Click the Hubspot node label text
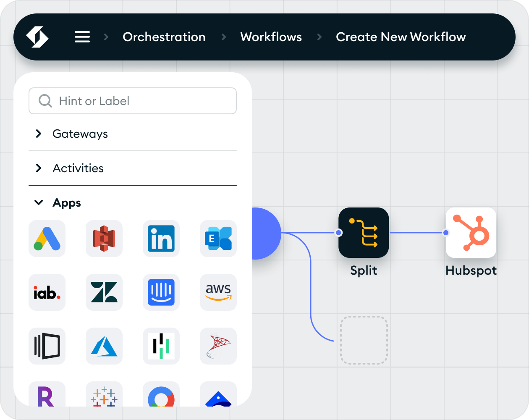 471,270
